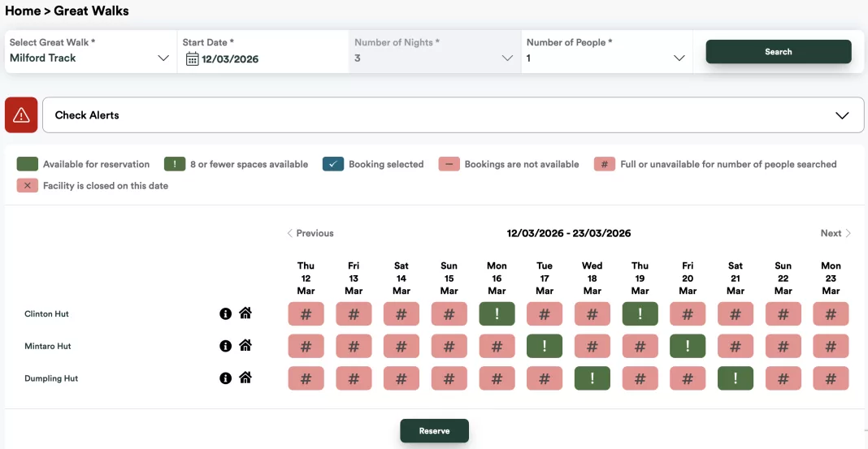Select Dumpling Hut Wed 18 Mar available cell

point(592,378)
